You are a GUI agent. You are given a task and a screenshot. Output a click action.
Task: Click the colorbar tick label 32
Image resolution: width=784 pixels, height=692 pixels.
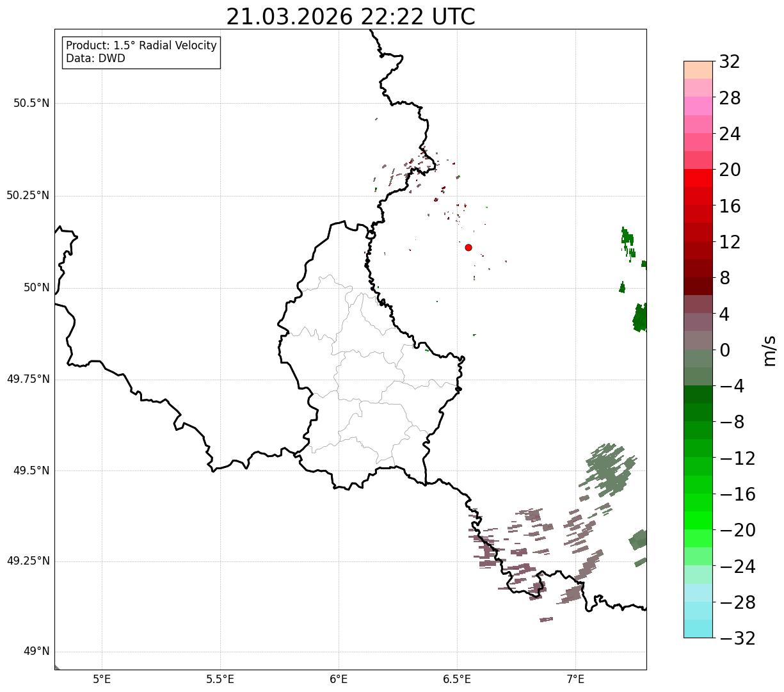(730, 62)
